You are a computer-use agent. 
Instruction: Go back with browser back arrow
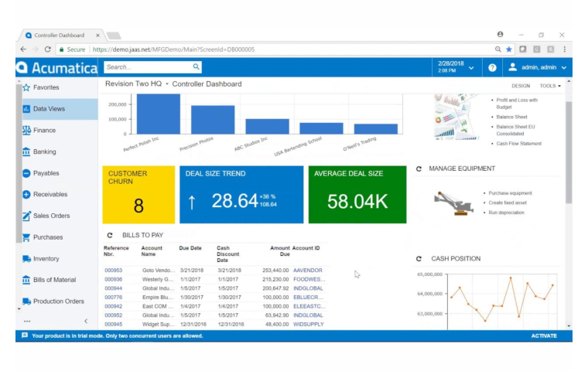(23, 49)
